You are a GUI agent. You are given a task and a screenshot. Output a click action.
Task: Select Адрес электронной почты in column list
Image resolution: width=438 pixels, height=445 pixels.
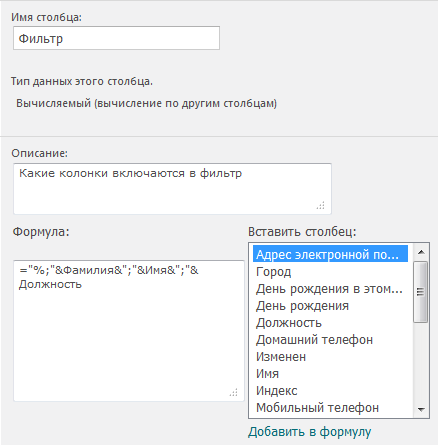330,254
